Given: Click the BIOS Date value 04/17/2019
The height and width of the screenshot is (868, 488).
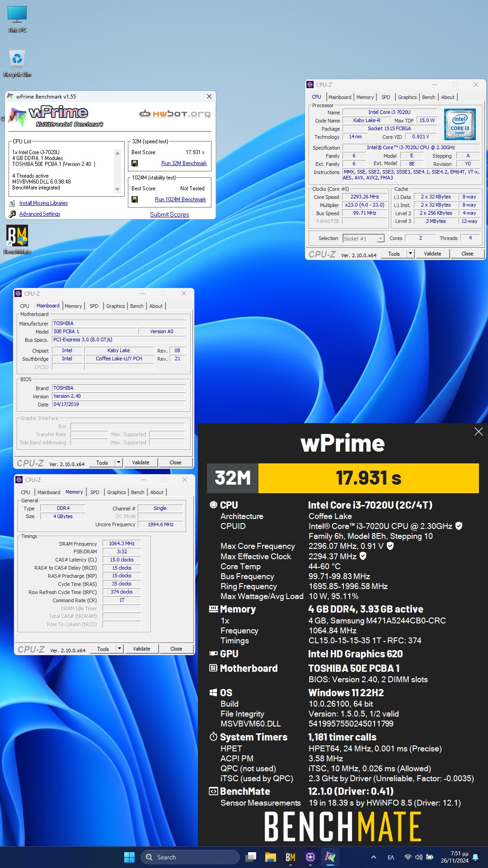Looking at the screenshot, I should [x=119, y=404].
